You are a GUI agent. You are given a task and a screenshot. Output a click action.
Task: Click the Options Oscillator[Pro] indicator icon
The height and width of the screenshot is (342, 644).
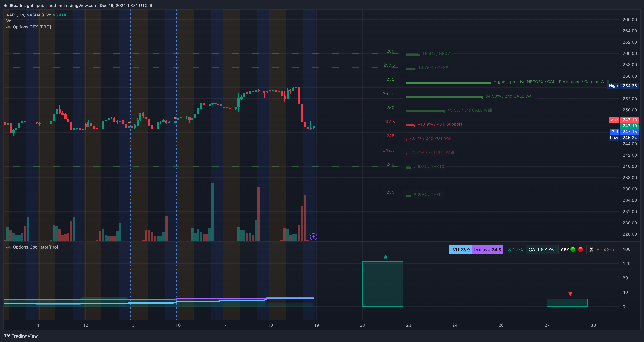coord(8,247)
